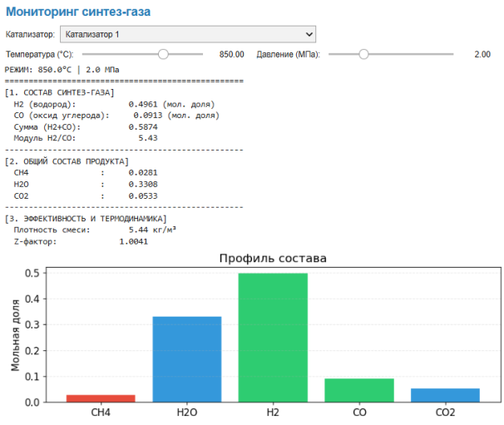Viewport: 504px width, 425px height.
Task: Click the section header [3. ЭФФЕКТИВНОСТЬ И ТЕРМОДИНАМИКА]
Action: (x=86, y=219)
